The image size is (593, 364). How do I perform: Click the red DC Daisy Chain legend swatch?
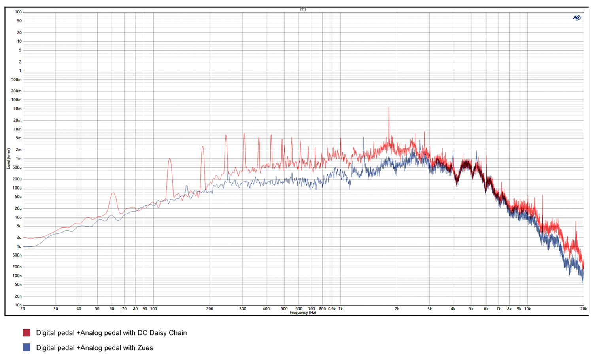pos(26,333)
